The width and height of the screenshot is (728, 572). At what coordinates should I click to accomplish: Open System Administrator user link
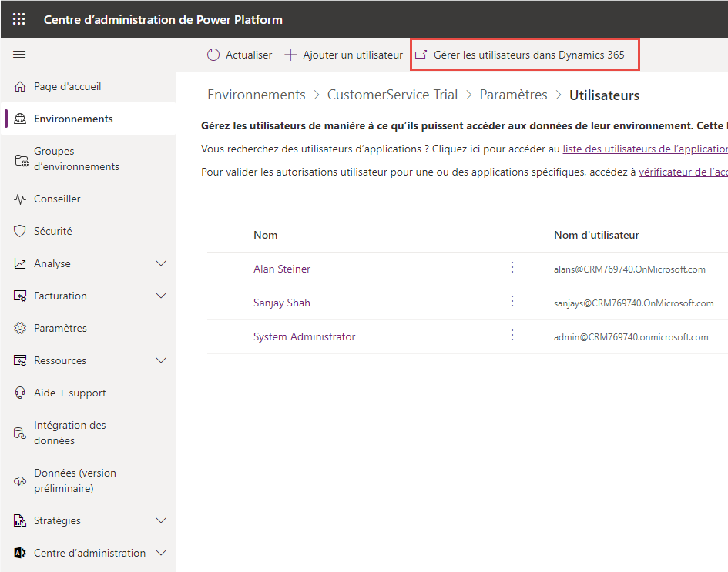pos(304,336)
